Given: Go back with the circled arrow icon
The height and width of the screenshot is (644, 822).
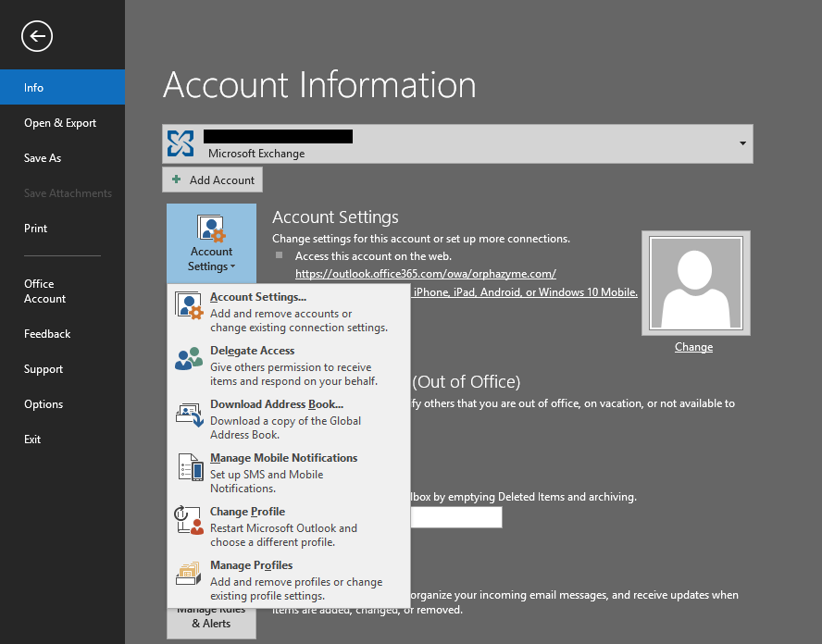Looking at the screenshot, I should tap(37, 36).
